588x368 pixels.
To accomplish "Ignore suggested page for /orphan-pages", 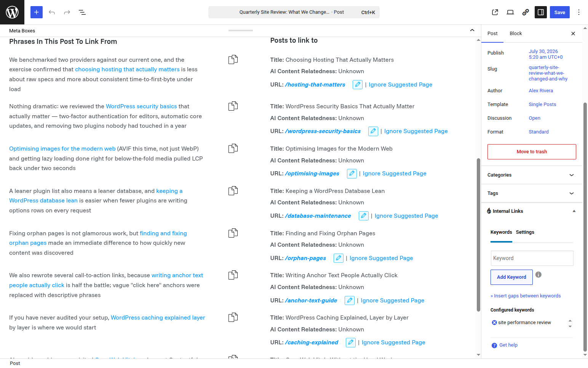I will coord(381,258).
